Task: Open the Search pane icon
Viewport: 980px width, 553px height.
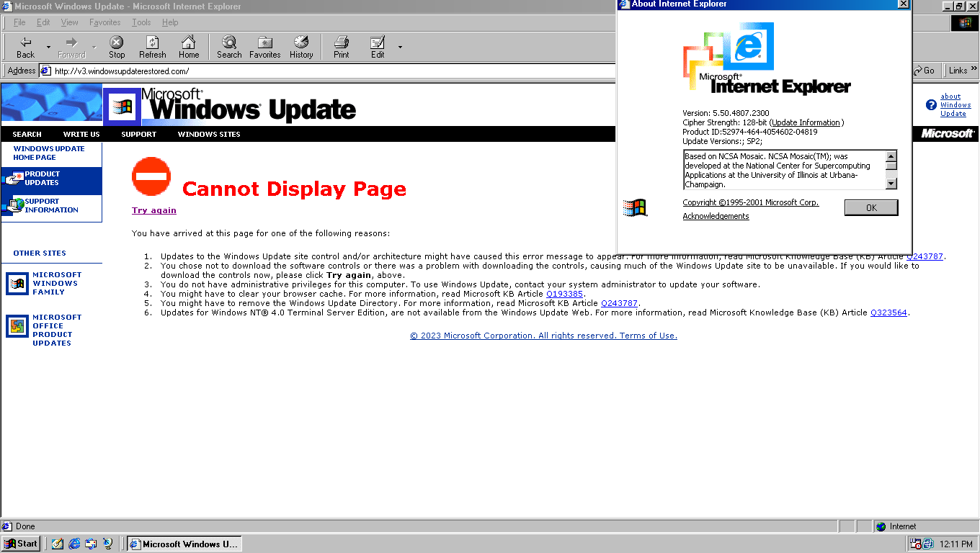Action: click(x=229, y=42)
